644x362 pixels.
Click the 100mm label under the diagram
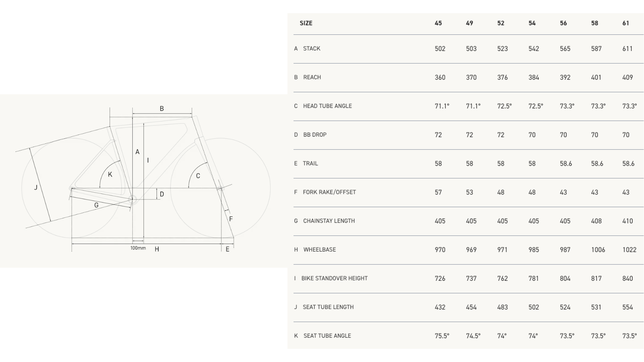click(x=138, y=248)
